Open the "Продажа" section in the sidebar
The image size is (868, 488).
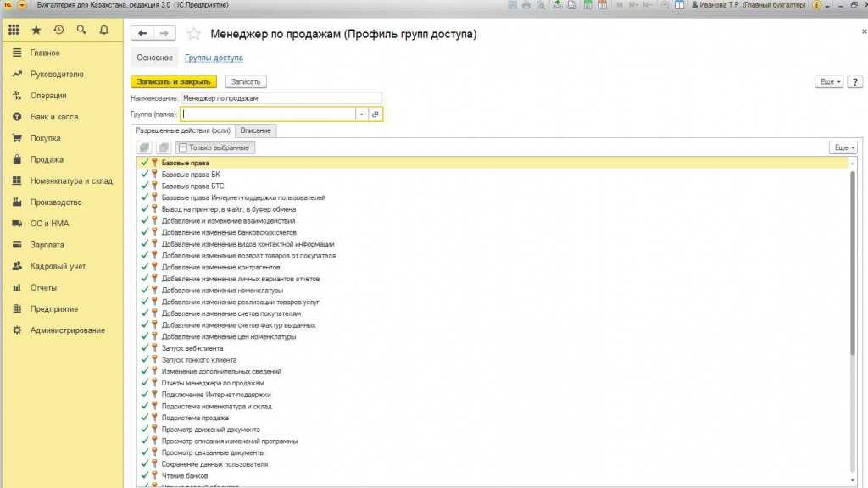coord(47,159)
